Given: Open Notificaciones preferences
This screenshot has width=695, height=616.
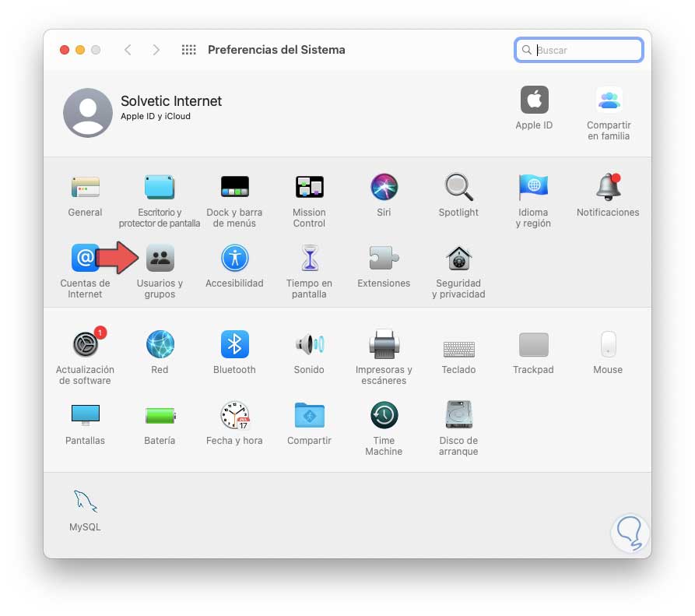Looking at the screenshot, I should coord(608,187).
